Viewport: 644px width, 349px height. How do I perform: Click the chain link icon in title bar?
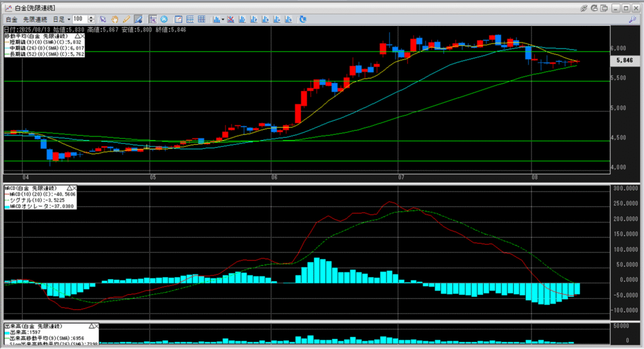[584, 8]
